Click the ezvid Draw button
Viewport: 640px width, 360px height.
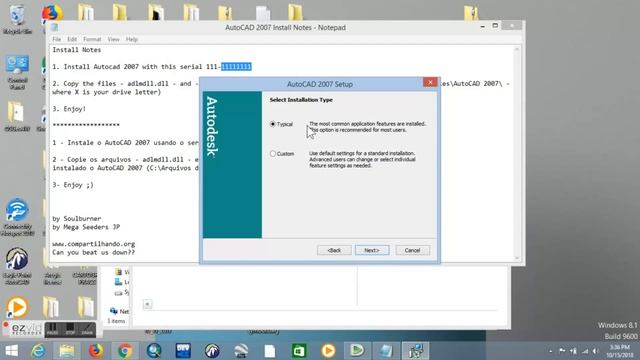[x=87, y=330]
